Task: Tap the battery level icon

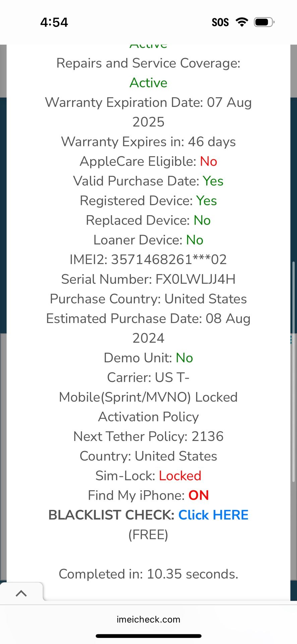Action: tap(264, 22)
